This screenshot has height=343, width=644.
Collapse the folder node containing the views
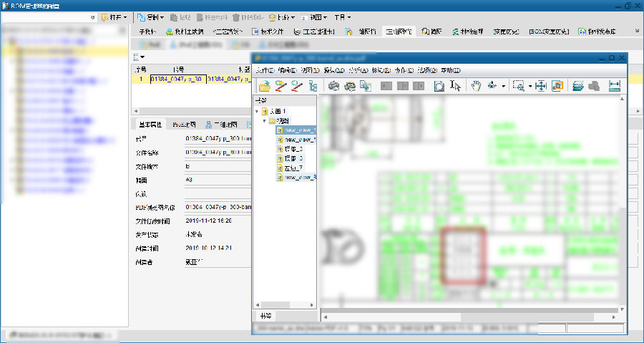(x=264, y=121)
